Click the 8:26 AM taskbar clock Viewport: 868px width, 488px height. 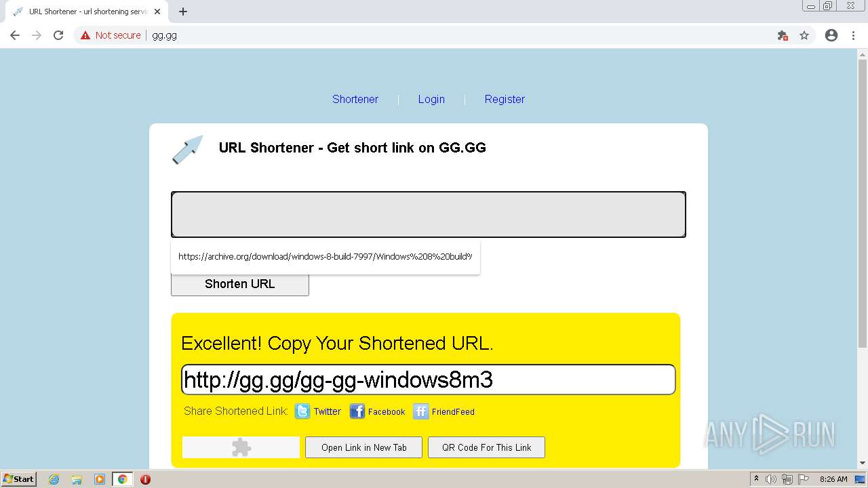click(x=833, y=479)
